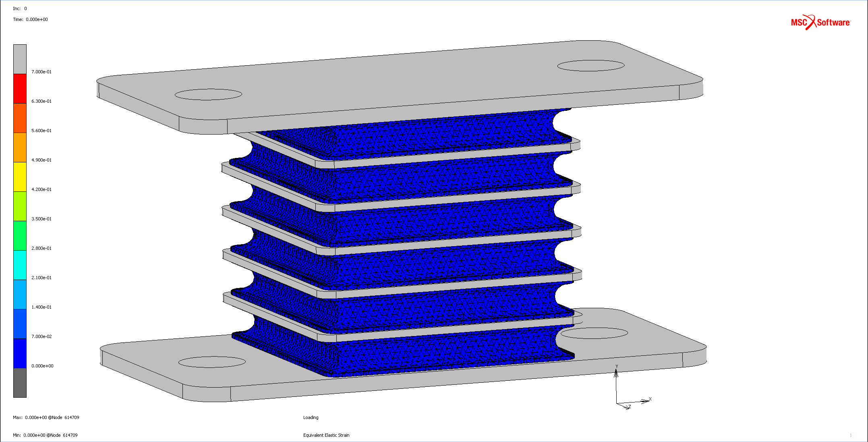Click the MSC Software logo
This screenshot has height=442, width=868.
coord(820,22)
